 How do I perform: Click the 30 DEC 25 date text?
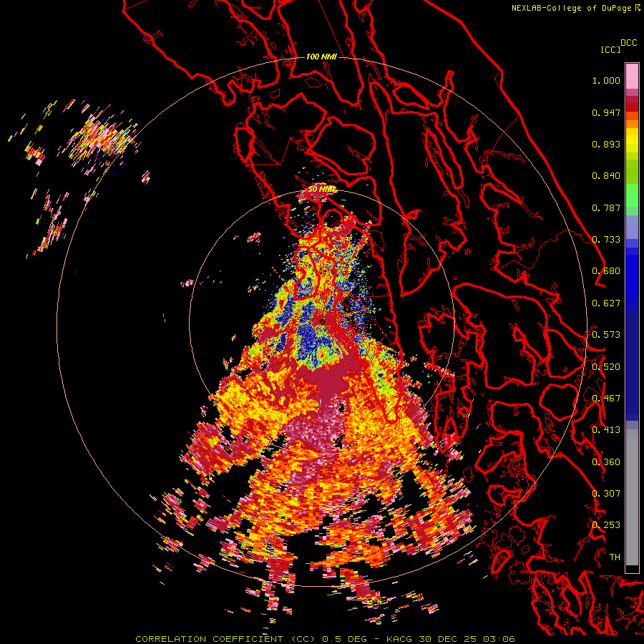448,639
